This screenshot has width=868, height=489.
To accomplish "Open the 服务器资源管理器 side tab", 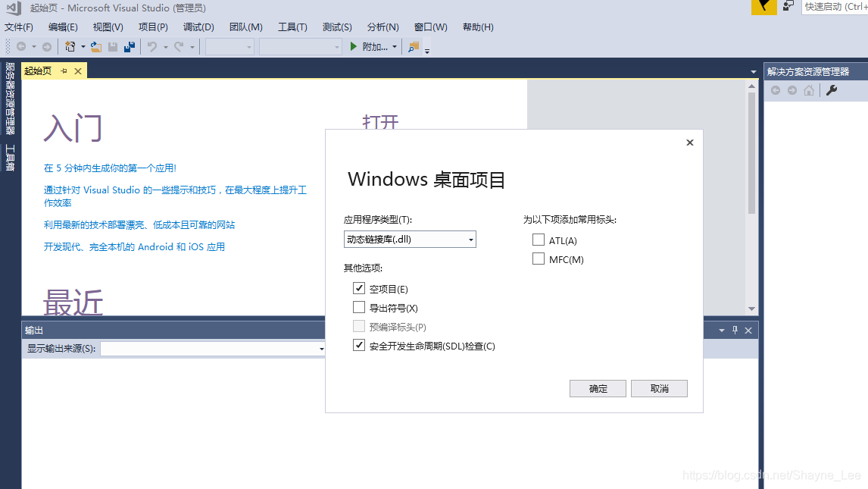I will [10, 98].
